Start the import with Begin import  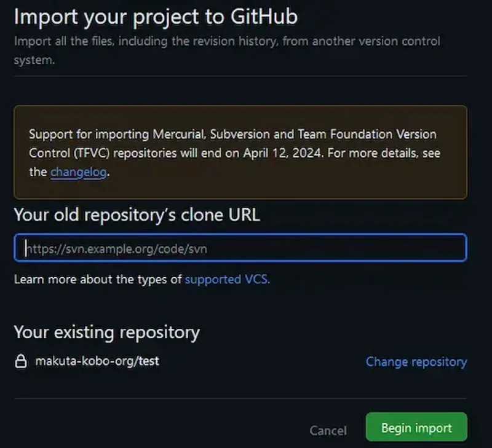pos(416,428)
